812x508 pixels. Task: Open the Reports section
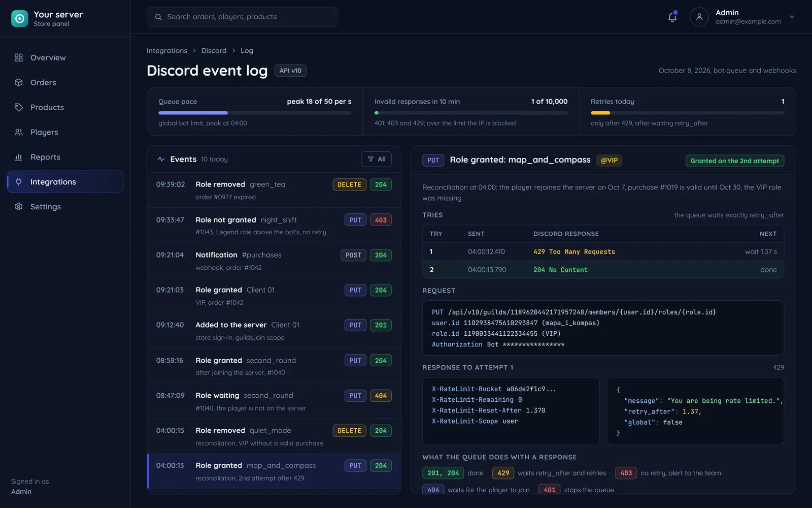click(65, 157)
